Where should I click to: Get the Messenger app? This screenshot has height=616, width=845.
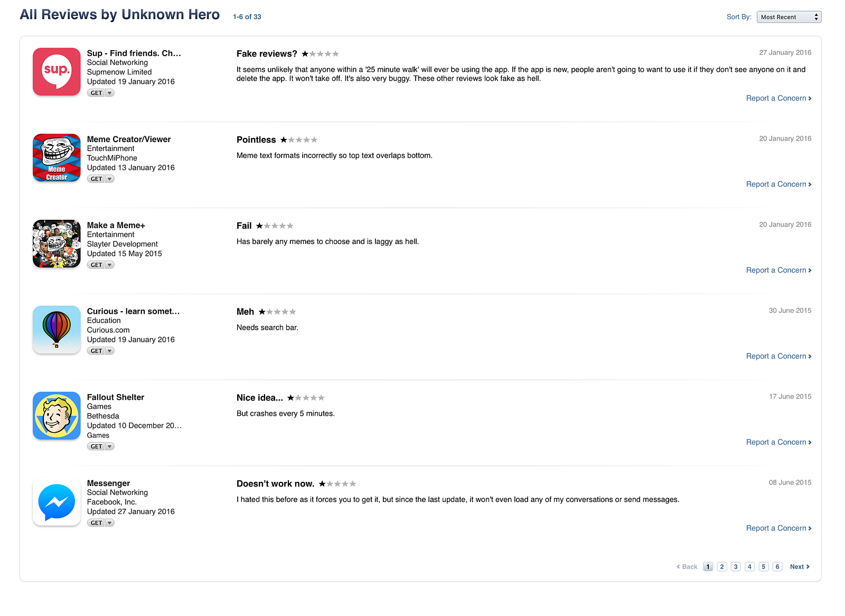[96, 523]
